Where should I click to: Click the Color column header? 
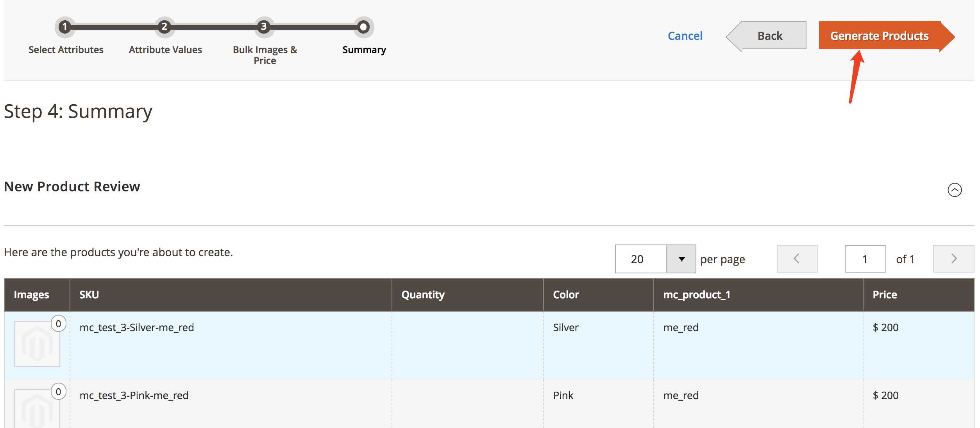pyautogui.click(x=566, y=294)
